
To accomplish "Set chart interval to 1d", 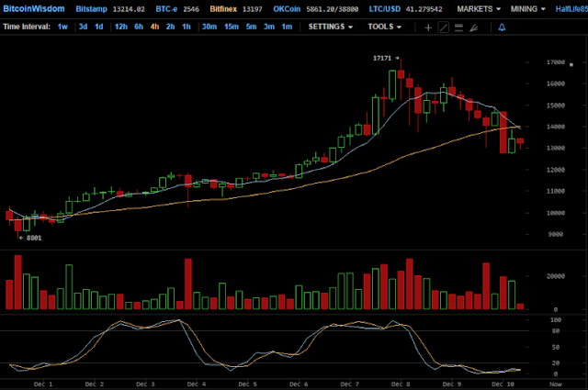I will pyautogui.click(x=98, y=27).
